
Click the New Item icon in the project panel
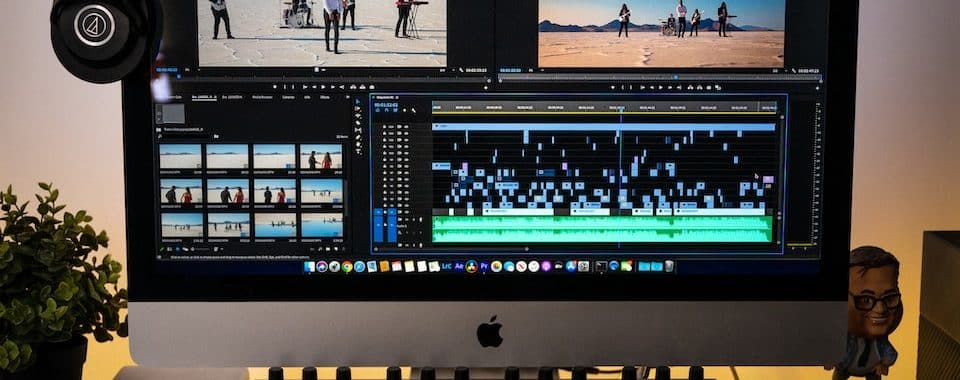(x=336, y=249)
